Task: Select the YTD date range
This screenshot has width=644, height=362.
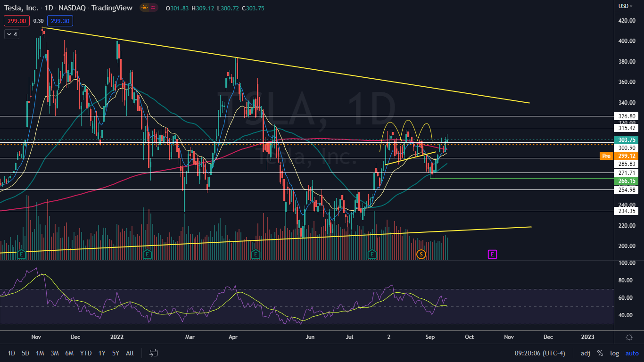Action: pyautogui.click(x=86, y=353)
